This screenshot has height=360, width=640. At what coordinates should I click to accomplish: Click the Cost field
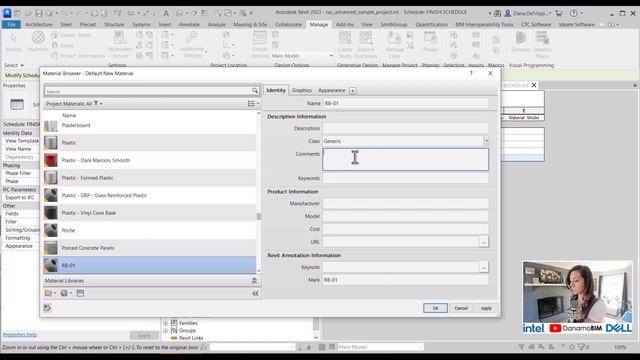(405, 229)
